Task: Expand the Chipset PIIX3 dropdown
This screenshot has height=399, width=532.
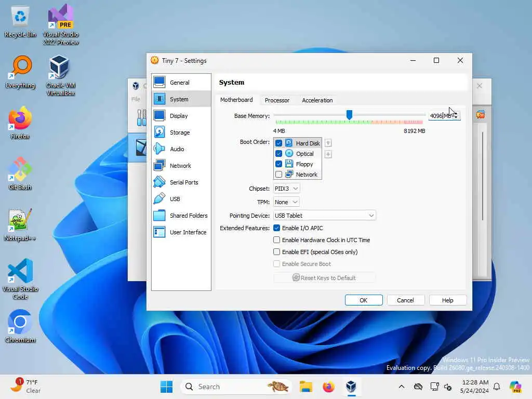Action: (x=286, y=188)
